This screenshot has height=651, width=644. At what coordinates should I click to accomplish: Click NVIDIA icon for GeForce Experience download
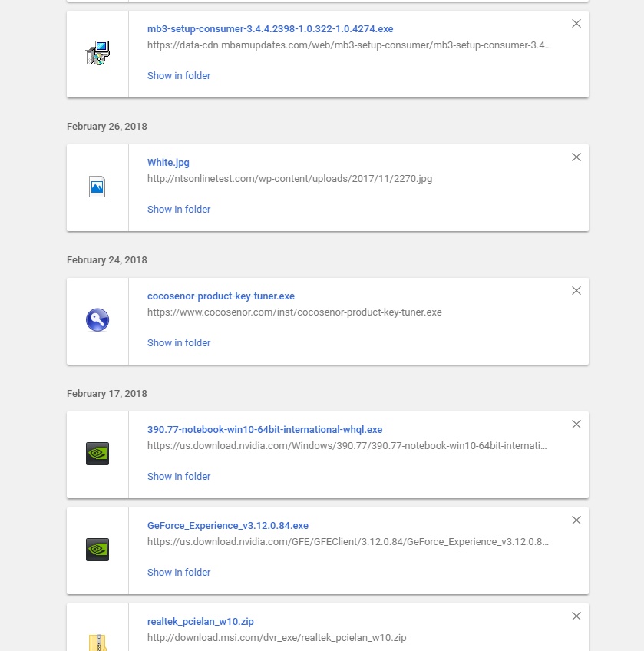[x=97, y=550]
